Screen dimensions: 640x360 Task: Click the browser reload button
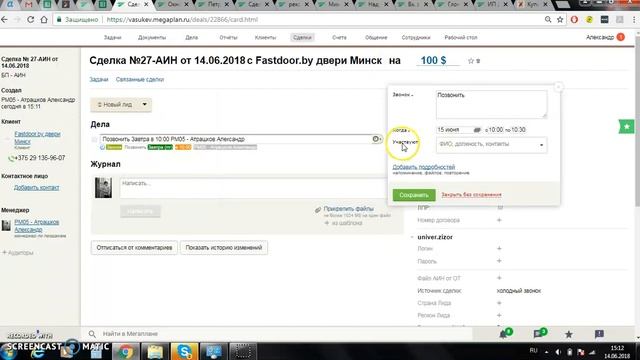[31, 20]
